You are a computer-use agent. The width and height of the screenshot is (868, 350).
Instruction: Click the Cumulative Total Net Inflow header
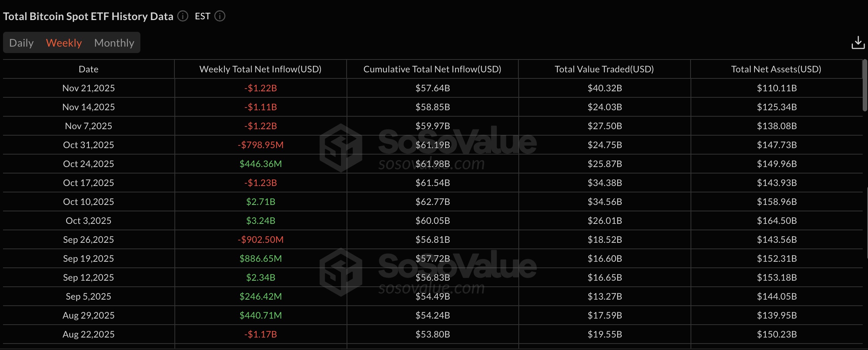[x=432, y=69]
